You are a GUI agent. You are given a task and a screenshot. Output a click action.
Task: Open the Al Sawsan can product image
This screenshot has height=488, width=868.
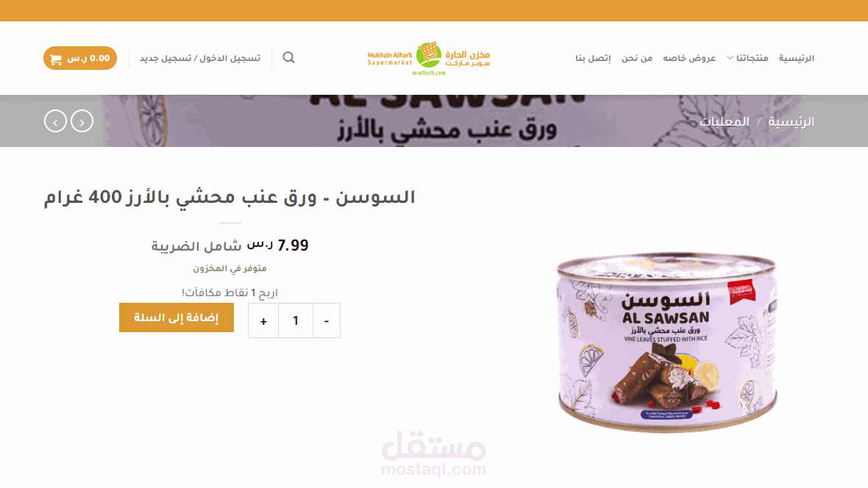[x=667, y=343]
